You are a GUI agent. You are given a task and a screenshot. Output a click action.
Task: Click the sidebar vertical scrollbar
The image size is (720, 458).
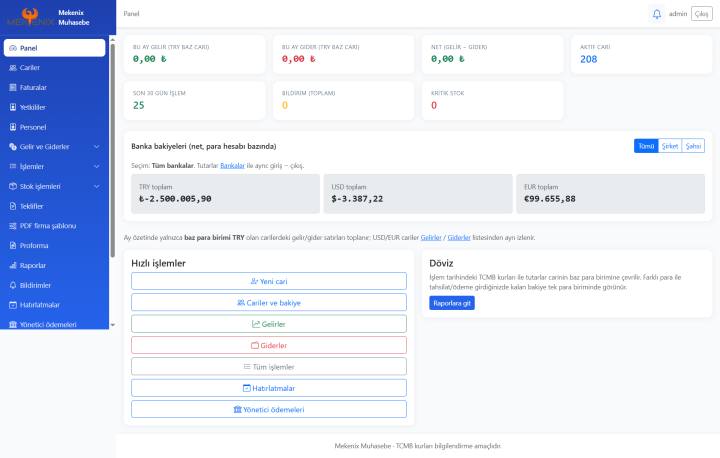pyautogui.click(x=112, y=151)
